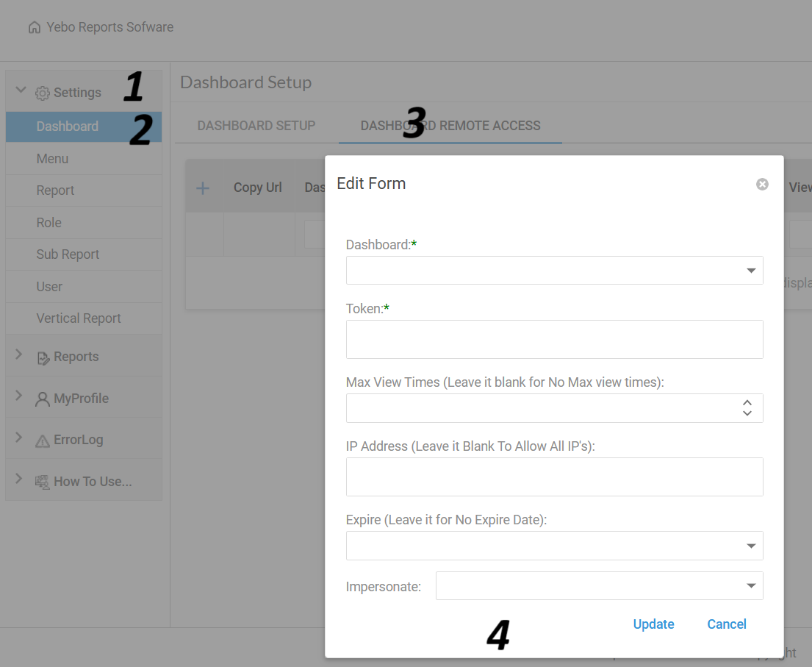This screenshot has height=667, width=812.
Task: Open Report item in sidebar
Action: pos(84,190)
